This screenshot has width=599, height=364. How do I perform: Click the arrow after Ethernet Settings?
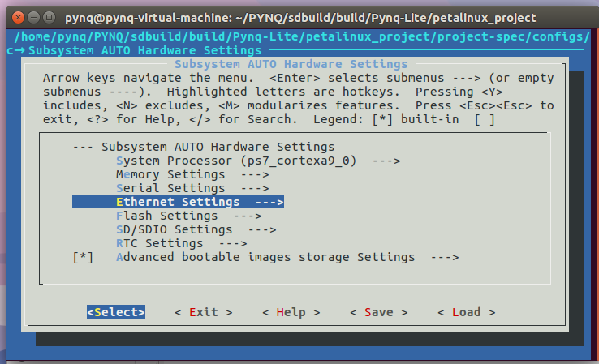point(269,202)
